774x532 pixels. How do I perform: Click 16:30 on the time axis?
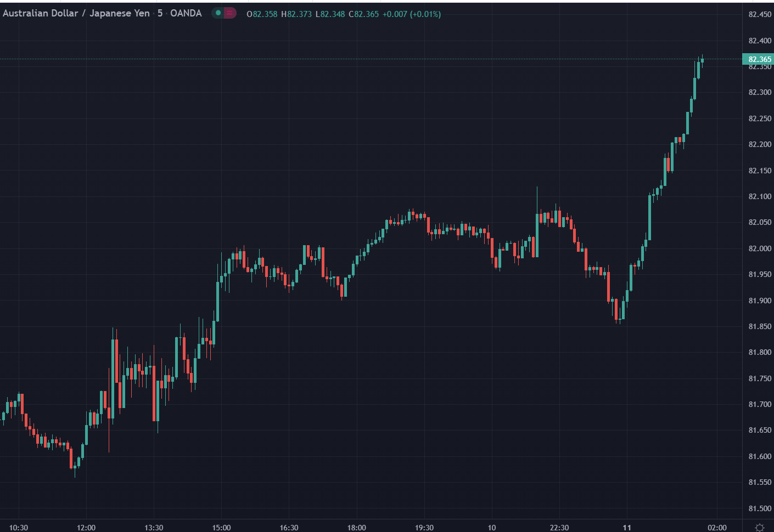289,528
